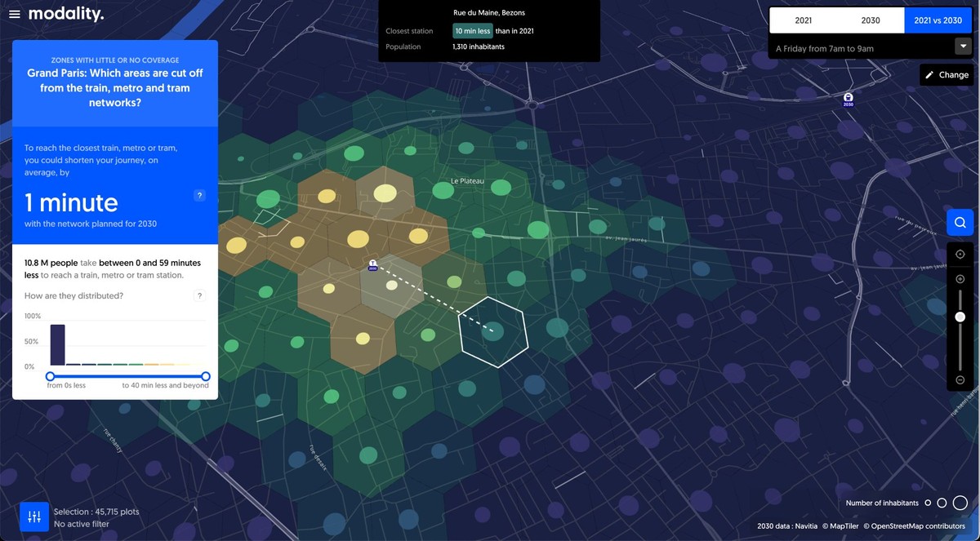Open the map search magnifier
The height and width of the screenshot is (541, 980).
[x=960, y=222]
